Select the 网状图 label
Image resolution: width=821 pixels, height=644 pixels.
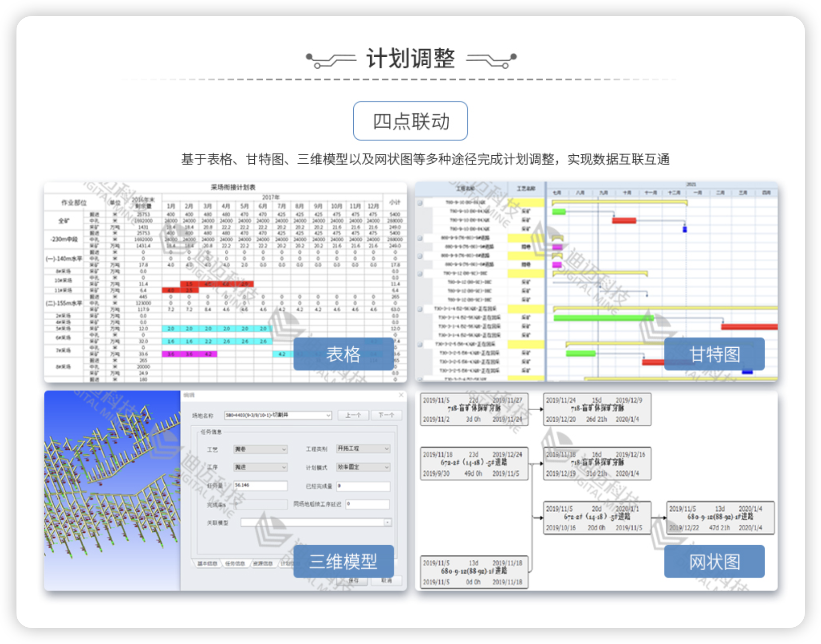click(714, 562)
